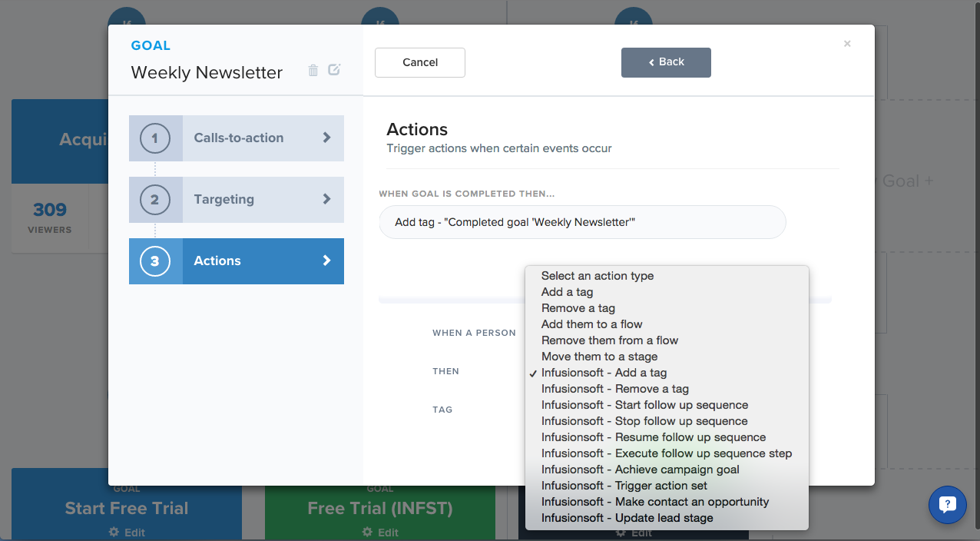
Task: Edit goal name with pencil icon
Action: 334,70
